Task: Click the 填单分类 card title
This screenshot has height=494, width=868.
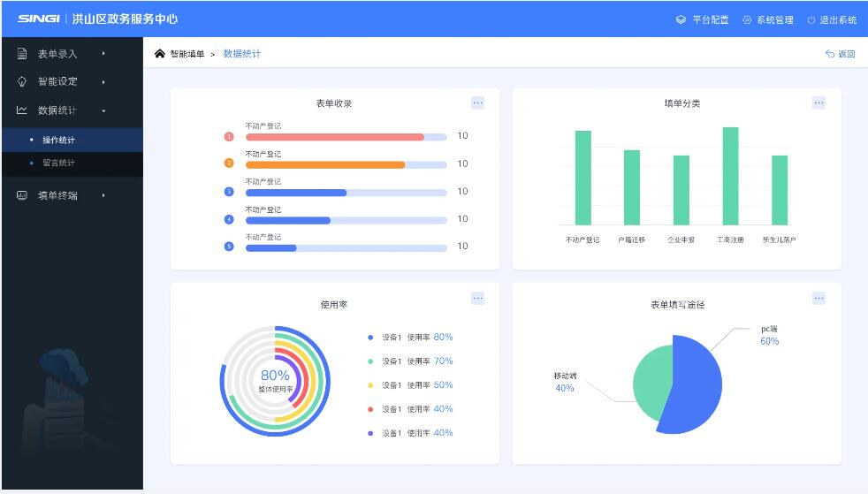Action: [682, 103]
